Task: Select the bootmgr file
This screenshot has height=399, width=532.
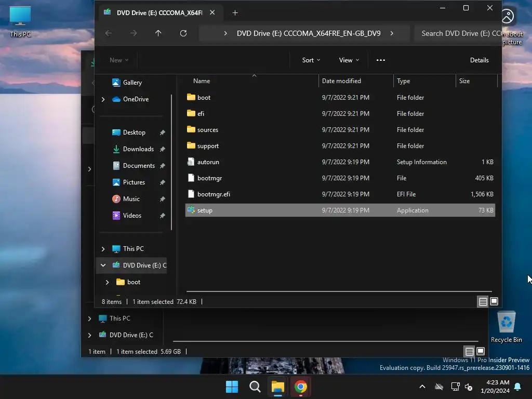Action: point(340,178)
